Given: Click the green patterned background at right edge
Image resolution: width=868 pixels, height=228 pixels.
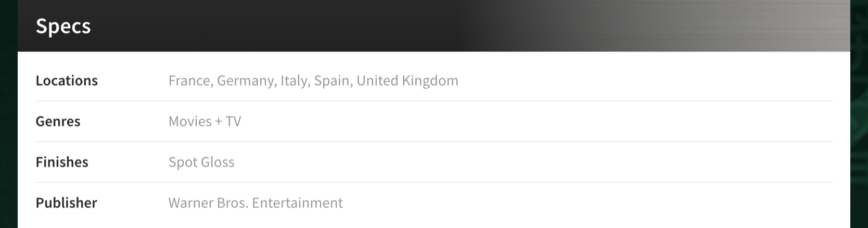Looking at the screenshot, I should (859, 114).
